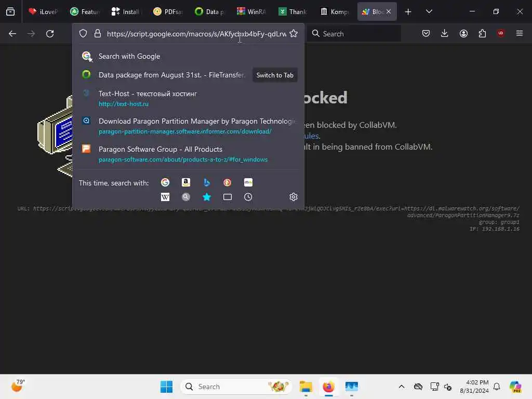The height and width of the screenshot is (399, 532).
Task: Open the Pocket save icon
Action: [426, 34]
